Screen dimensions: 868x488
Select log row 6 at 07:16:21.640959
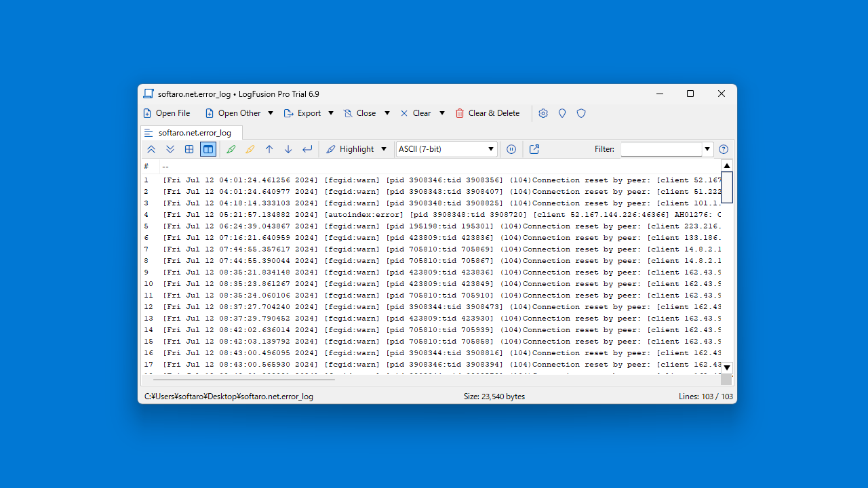click(x=431, y=238)
